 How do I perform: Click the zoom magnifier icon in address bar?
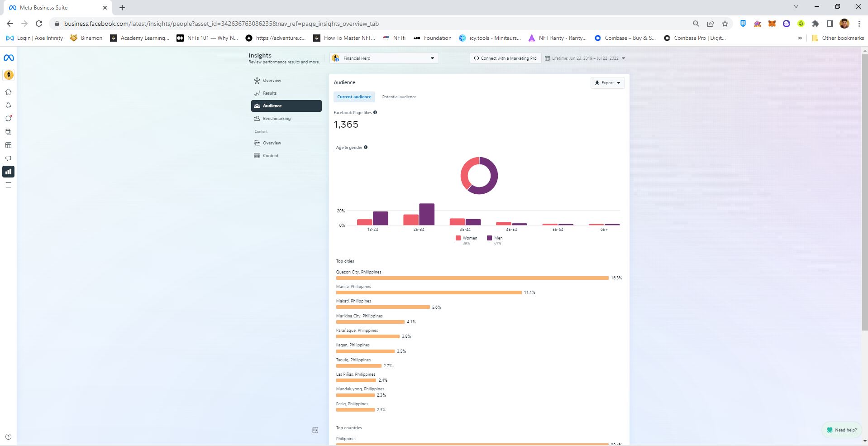pyautogui.click(x=696, y=24)
